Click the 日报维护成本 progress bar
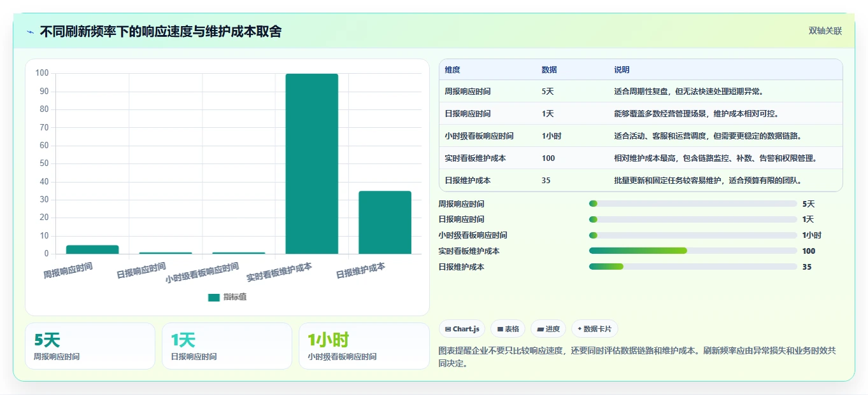Viewport: 868px width, 395px height. click(693, 267)
